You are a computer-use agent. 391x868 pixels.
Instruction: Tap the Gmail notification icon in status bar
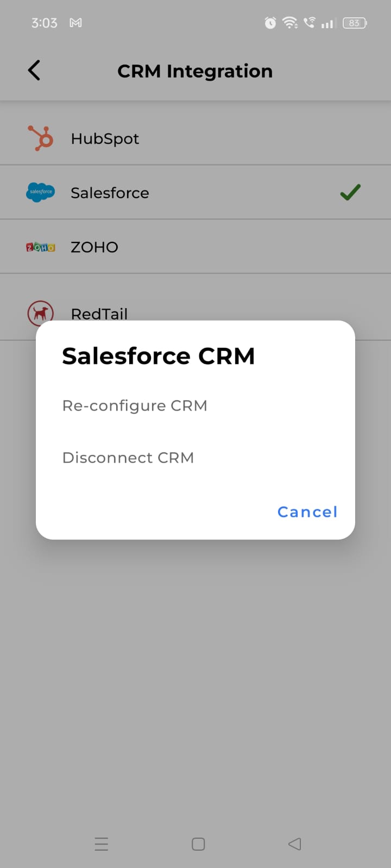(x=76, y=23)
